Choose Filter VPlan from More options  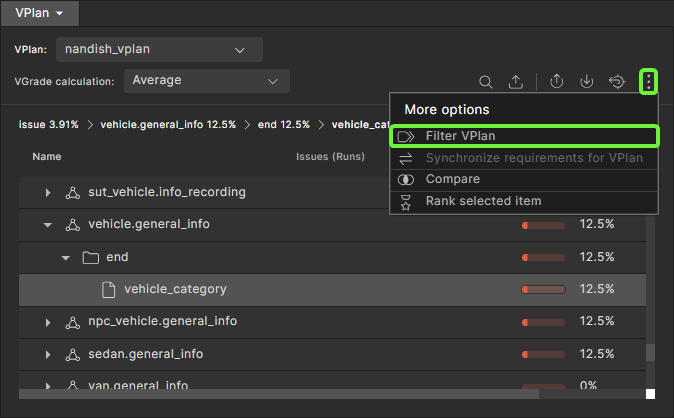click(x=523, y=136)
